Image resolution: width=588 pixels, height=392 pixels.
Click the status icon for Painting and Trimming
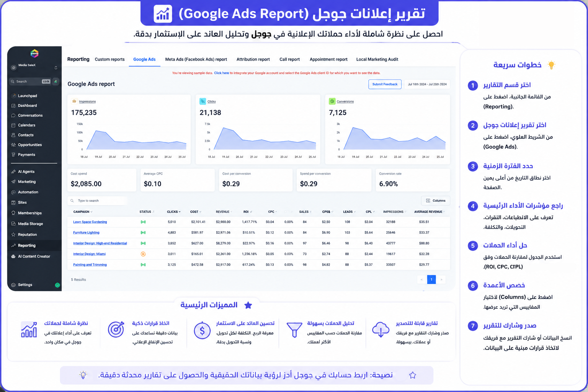(143, 265)
